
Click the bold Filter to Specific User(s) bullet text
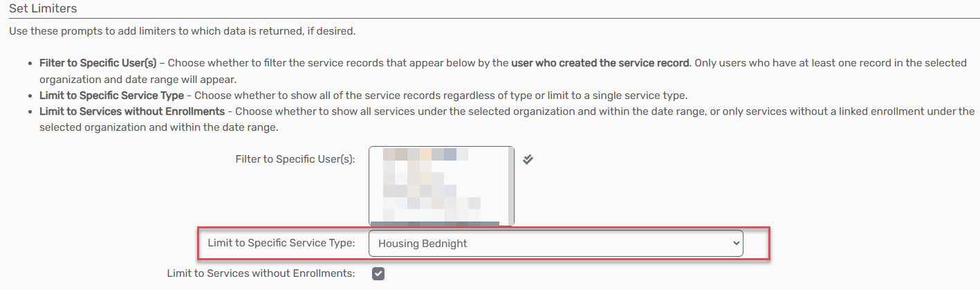click(x=98, y=63)
